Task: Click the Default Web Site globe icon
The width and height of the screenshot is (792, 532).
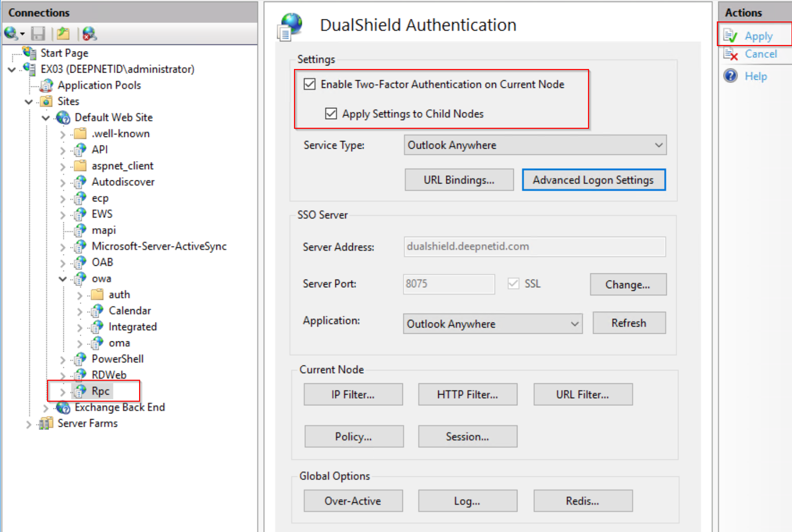Action: point(63,118)
